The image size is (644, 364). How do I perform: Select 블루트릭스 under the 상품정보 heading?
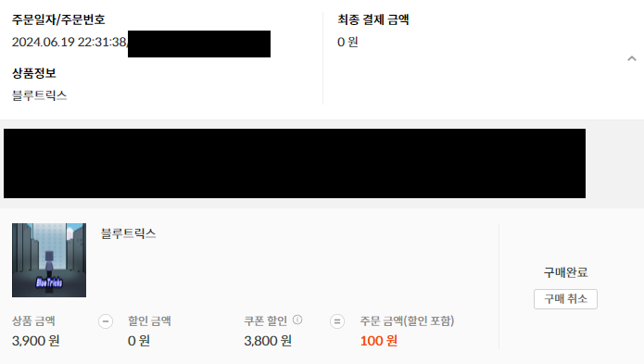[40, 95]
